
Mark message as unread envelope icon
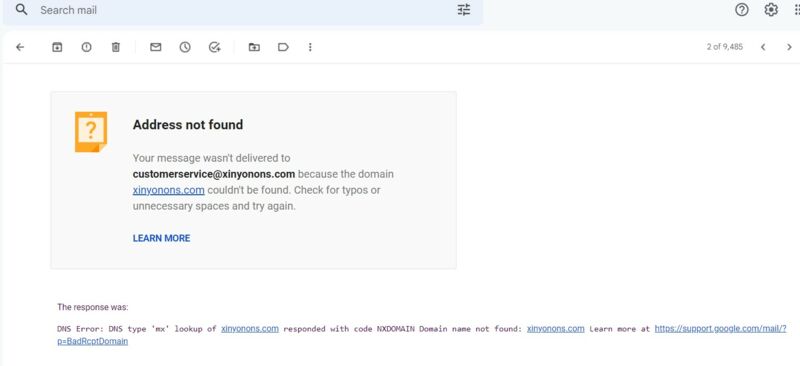point(156,47)
